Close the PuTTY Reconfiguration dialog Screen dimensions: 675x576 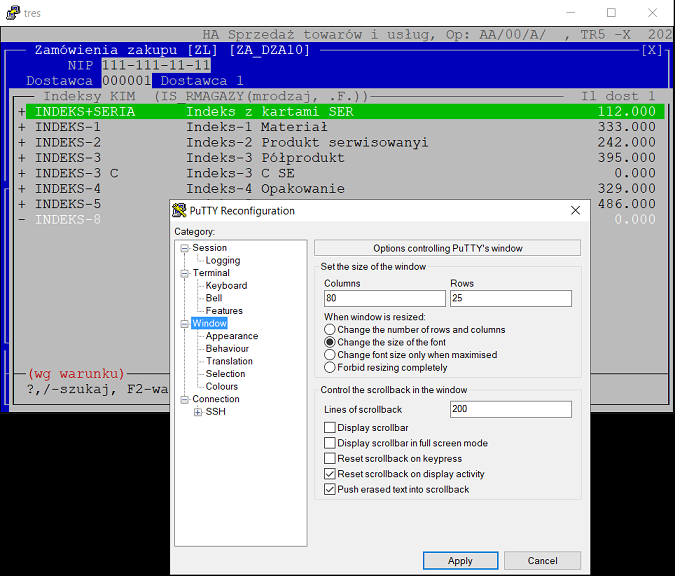click(x=575, y=211)
